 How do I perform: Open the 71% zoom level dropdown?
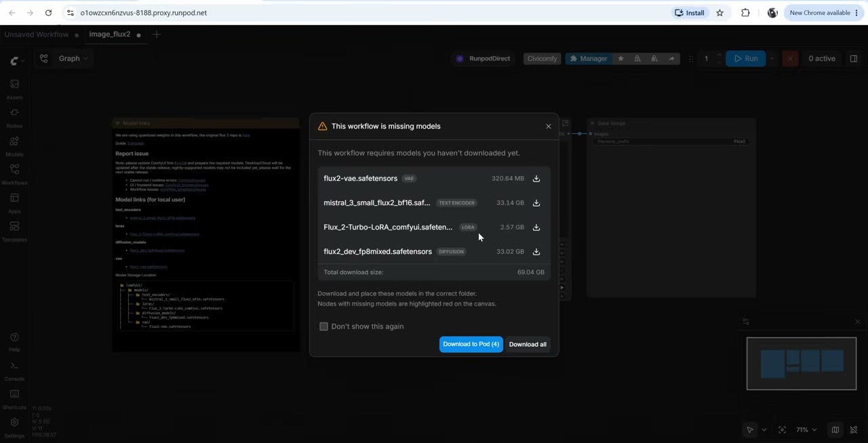[x=806, y=429]
